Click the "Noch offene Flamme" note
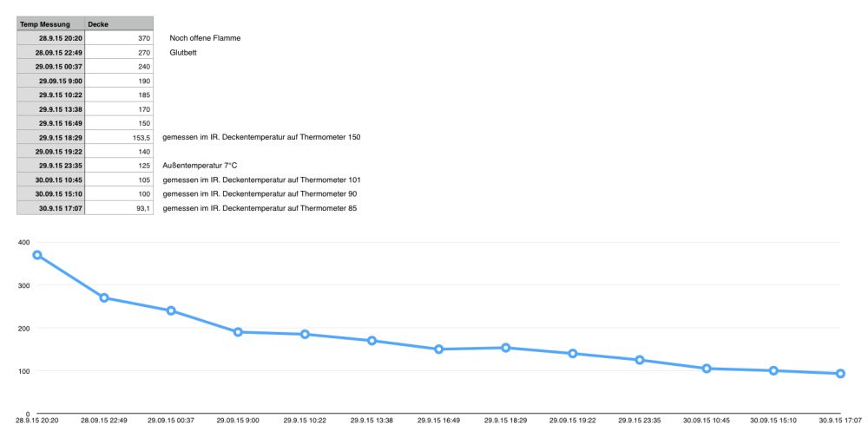The height and width of the screenshot is (431, 868). coord(205,38)
